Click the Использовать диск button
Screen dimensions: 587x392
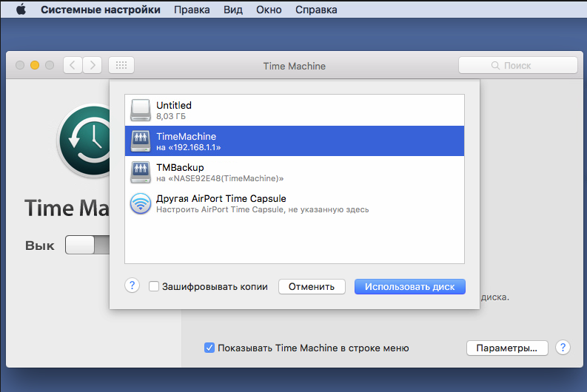coord(409,286)
